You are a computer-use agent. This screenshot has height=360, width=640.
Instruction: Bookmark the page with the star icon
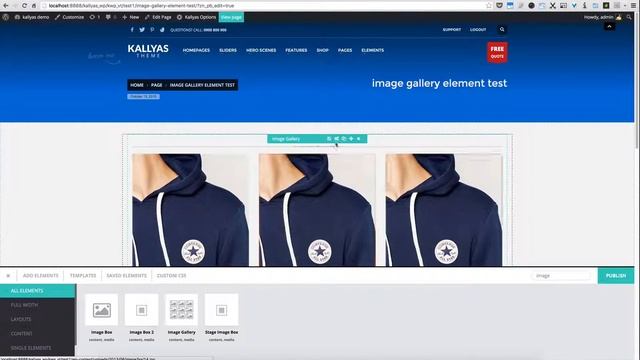489,6
